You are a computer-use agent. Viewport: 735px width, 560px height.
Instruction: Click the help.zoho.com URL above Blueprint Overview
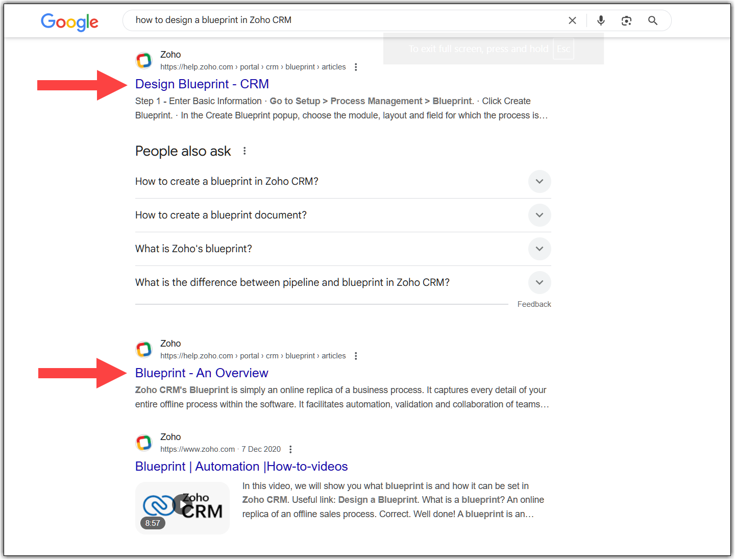(x=253, y=356)
